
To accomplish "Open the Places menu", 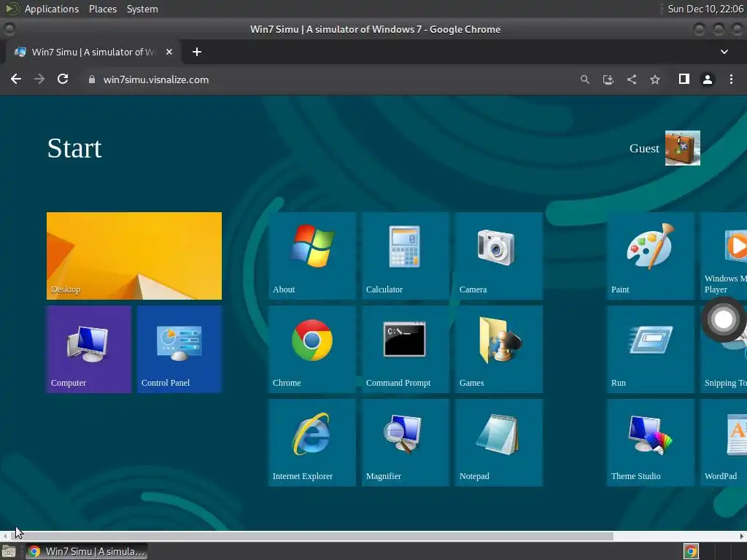I will [103, 9].
